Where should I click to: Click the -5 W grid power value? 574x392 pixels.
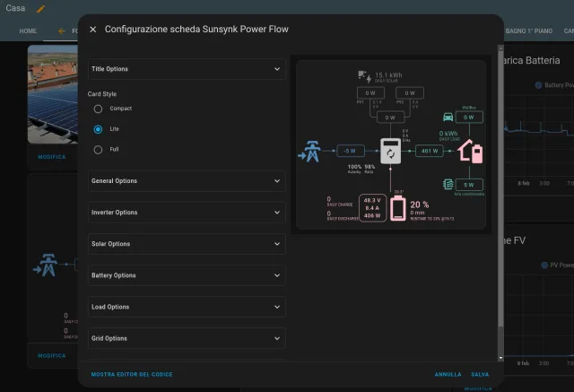point(350,151)
